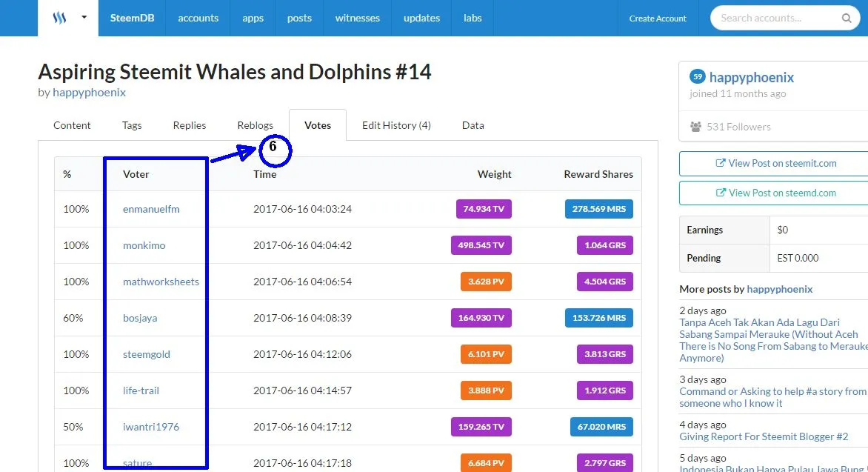Screen dimensions: 868x472
Task: Click 60% vote percent for bosjaya
Action: pos(73,318)
